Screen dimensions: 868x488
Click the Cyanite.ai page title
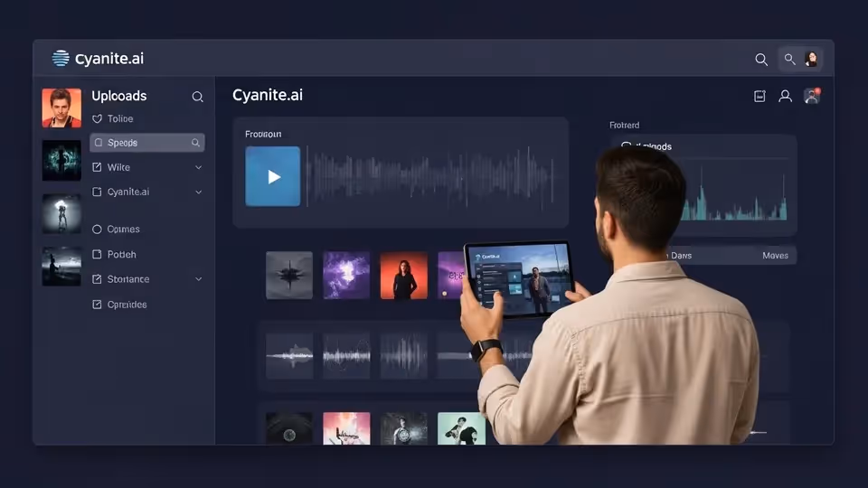(x=268, y=95)
